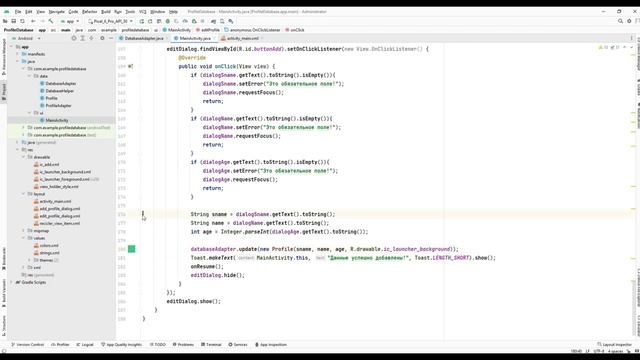Click the Save All toolbar icon
640x360 pixels.
[x=13, y=21]
